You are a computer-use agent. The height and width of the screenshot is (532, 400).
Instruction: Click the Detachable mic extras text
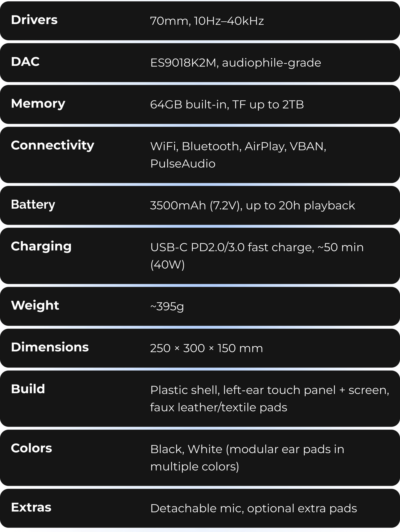pos(253,508)
